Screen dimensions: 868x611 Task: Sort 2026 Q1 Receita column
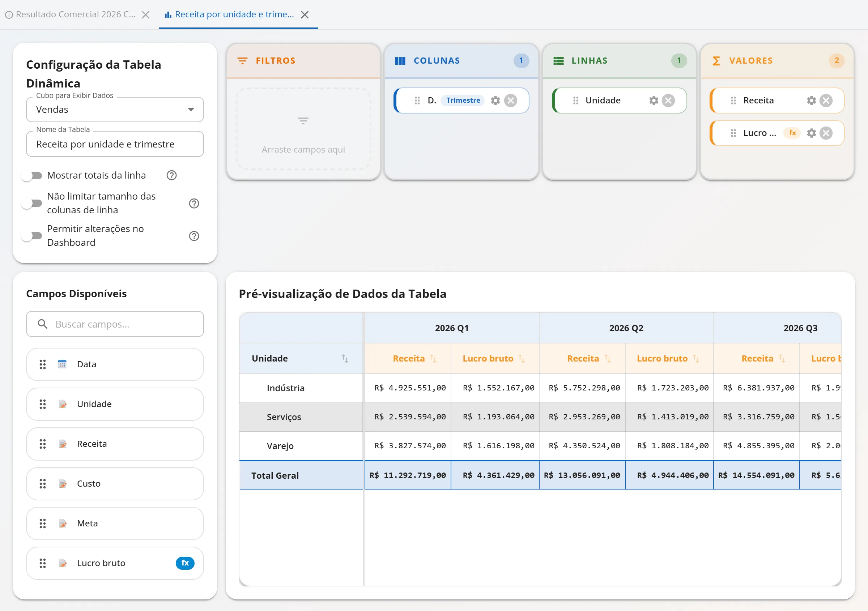click(x=433, y=358)
